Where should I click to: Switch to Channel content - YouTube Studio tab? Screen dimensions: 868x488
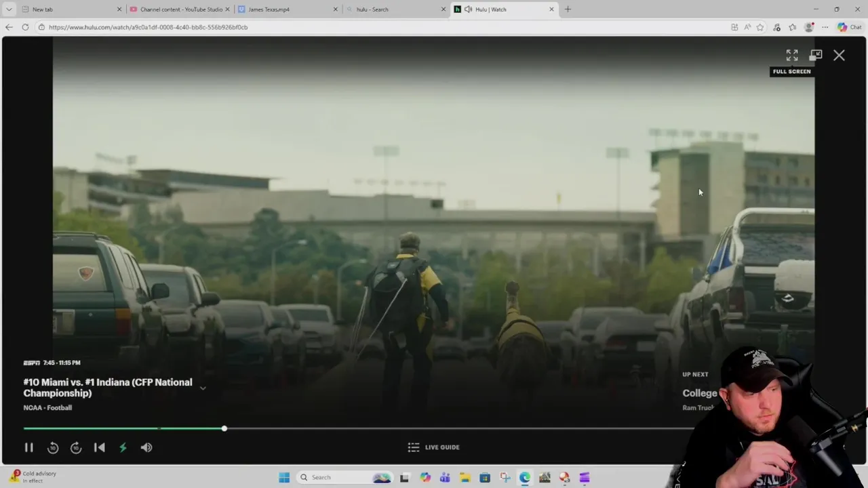point(181,9)
